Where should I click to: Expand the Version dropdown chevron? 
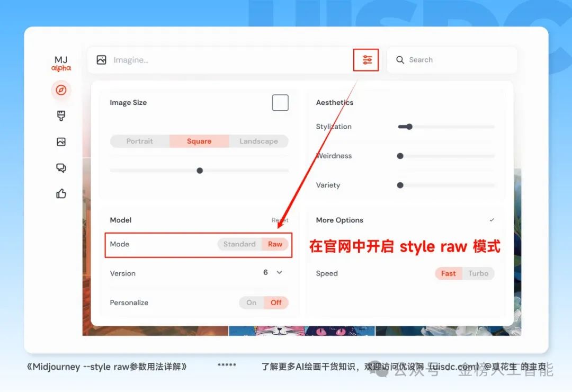[280, 272]
